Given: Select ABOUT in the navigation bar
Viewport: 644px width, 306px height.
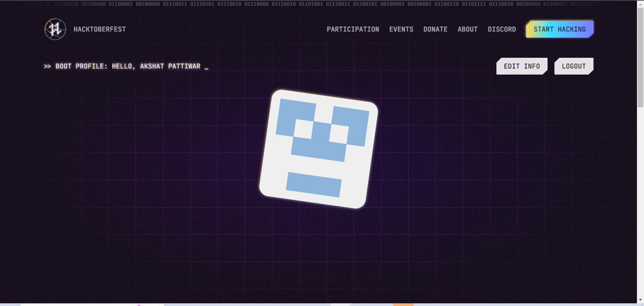Looking at the screenshot, I should [x=468, y=29].
